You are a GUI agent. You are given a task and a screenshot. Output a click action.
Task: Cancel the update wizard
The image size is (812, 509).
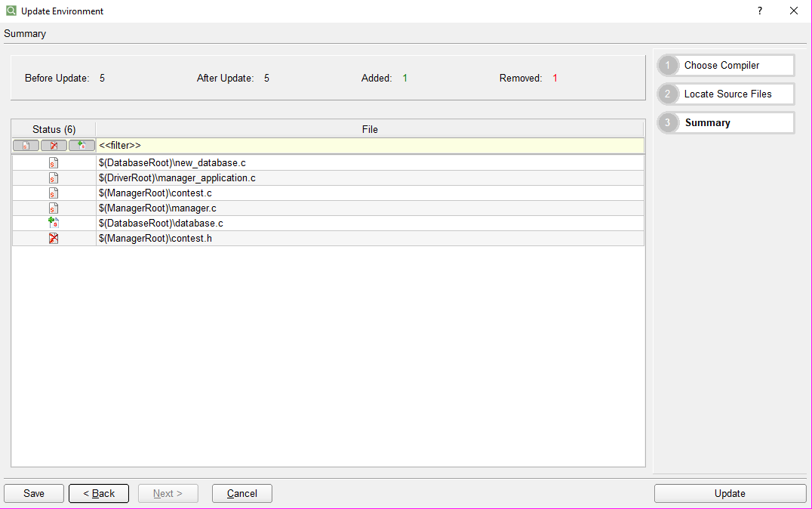pos(241,493)
